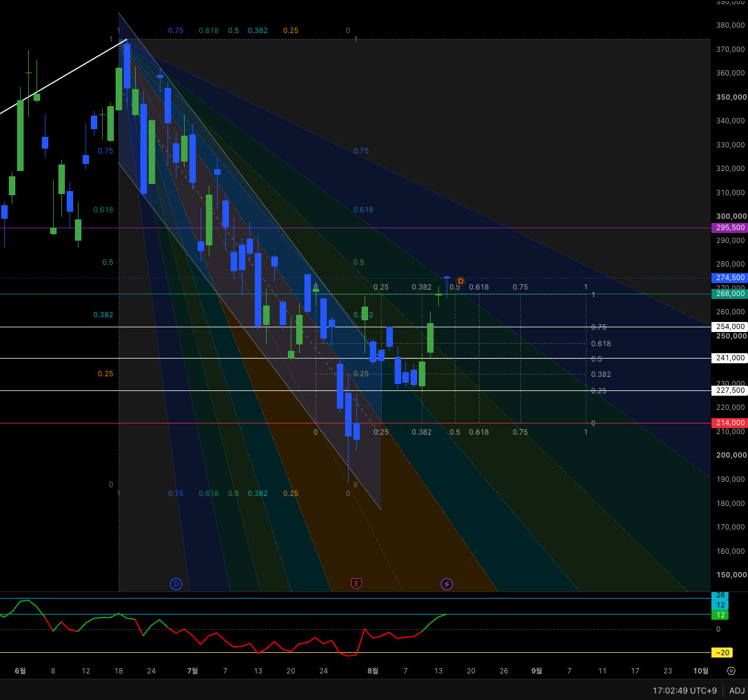Open the red earnings E marker
The image size is (748, 700).
(356, 584)
